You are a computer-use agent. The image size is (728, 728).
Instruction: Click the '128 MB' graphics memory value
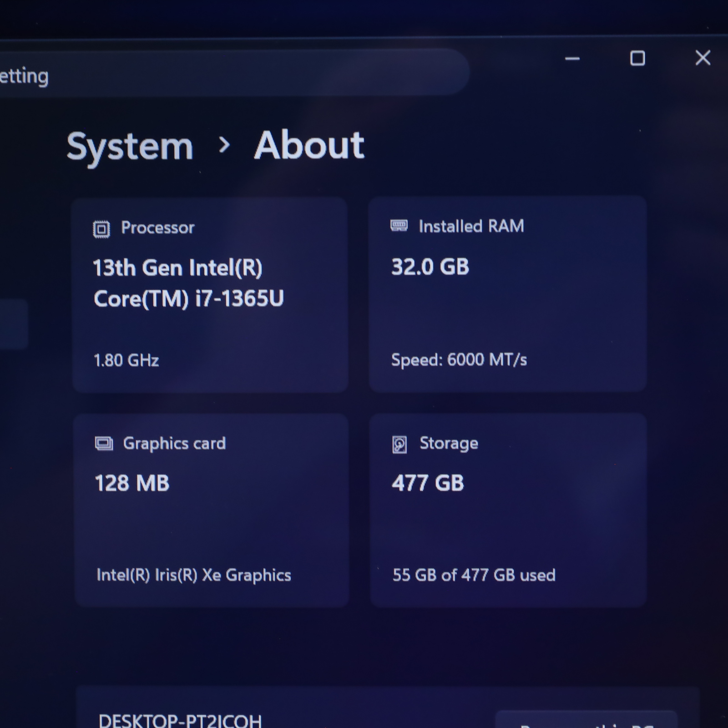[x=132, y=483]
